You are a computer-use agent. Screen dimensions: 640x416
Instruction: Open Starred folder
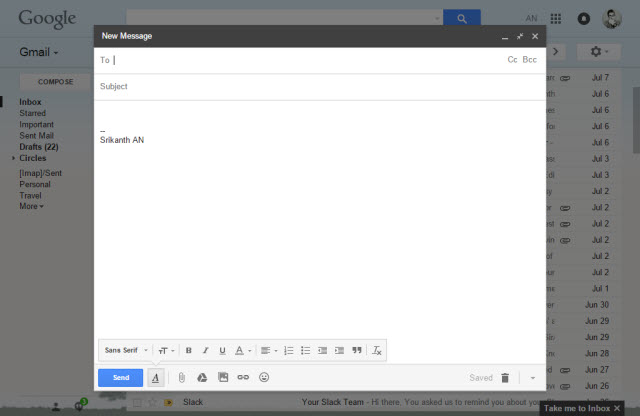pos(32,113)
